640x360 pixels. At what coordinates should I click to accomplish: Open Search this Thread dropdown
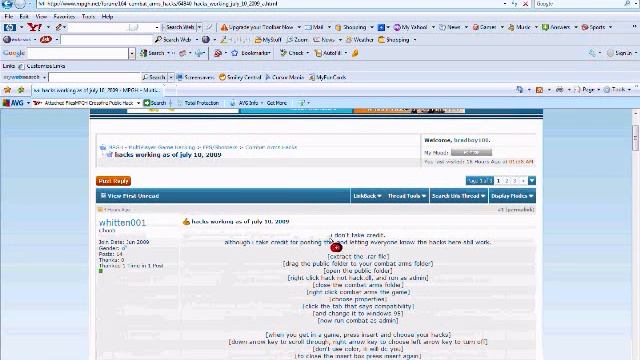coord(458,196)
